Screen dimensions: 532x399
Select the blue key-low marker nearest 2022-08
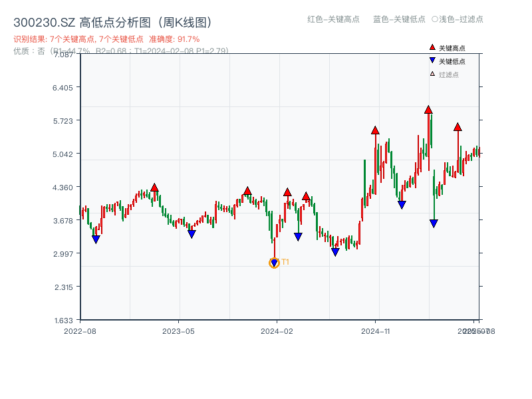96,239
